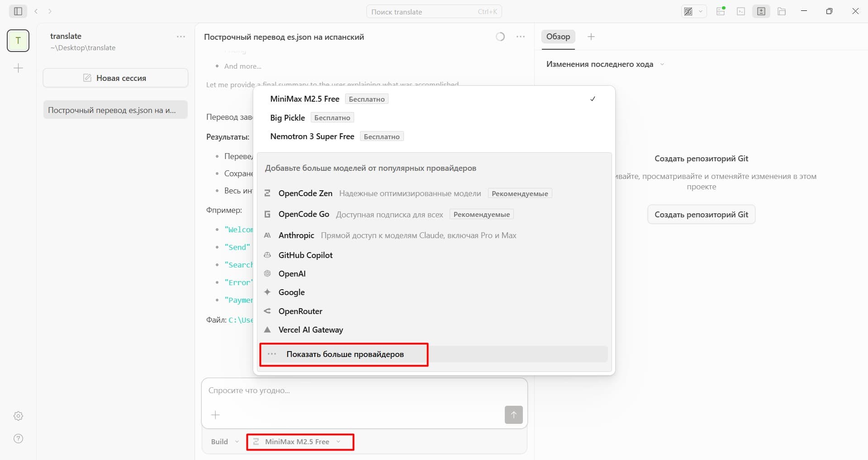Go back with the left arrow
The width and height of the screenshot is (868, 460).
click(x=36, y=11)
